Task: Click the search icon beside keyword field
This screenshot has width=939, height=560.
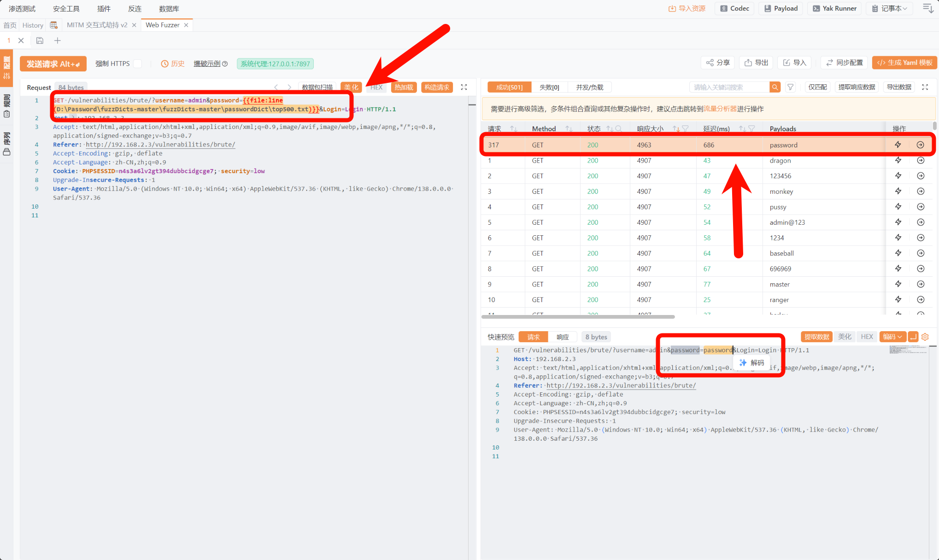Action: point(775,87)
